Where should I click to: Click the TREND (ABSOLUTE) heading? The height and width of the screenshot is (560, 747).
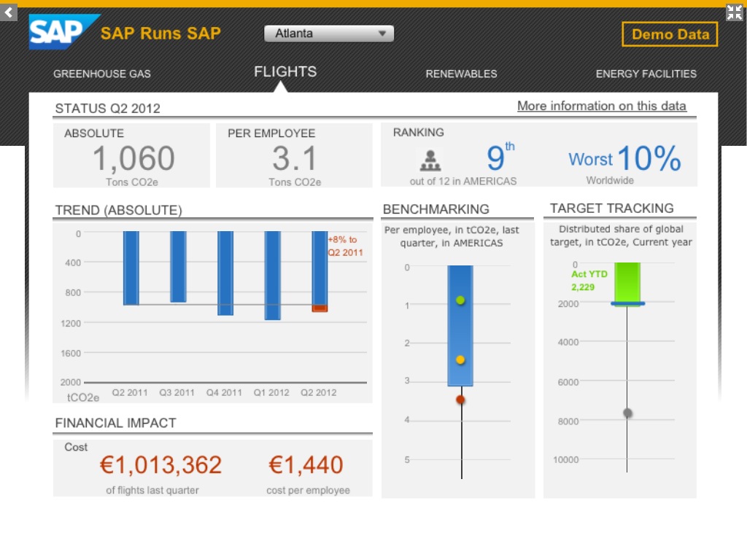pos(119,211)
